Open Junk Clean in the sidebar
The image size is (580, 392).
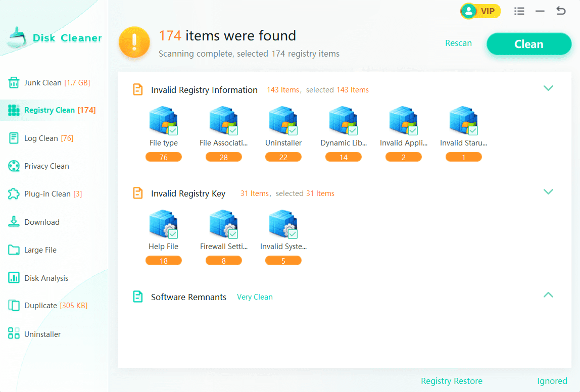click(x=50, y=83)
